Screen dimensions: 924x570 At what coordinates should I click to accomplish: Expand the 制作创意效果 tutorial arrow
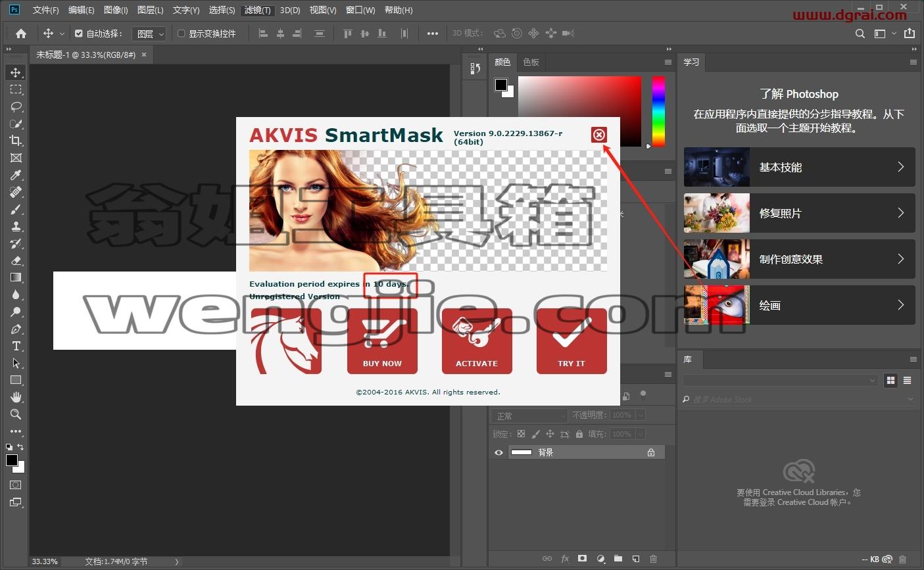(901, 259)
